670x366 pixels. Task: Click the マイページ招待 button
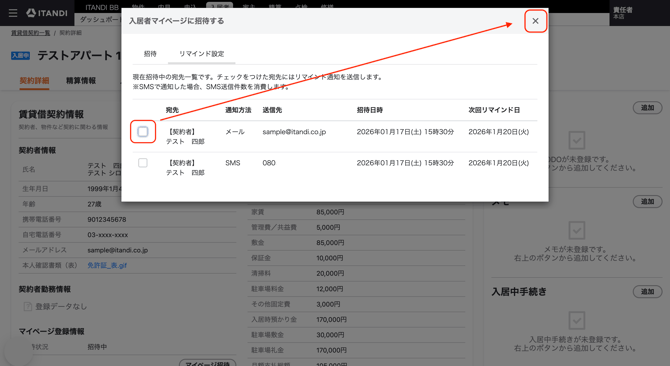click(208, 363)
